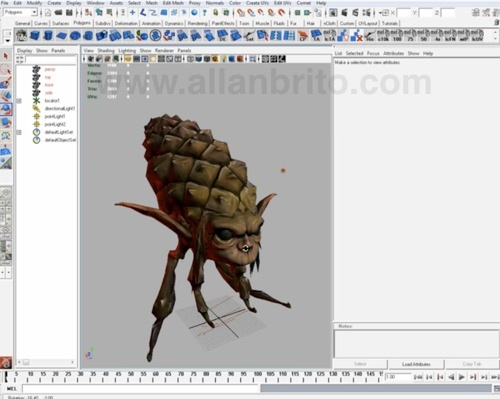The width and height of the screenshot is (500, 399).
Task: Toggle viewport Use All Lights bulb icon
Action: pyautogui.click(x=224, y=59)
